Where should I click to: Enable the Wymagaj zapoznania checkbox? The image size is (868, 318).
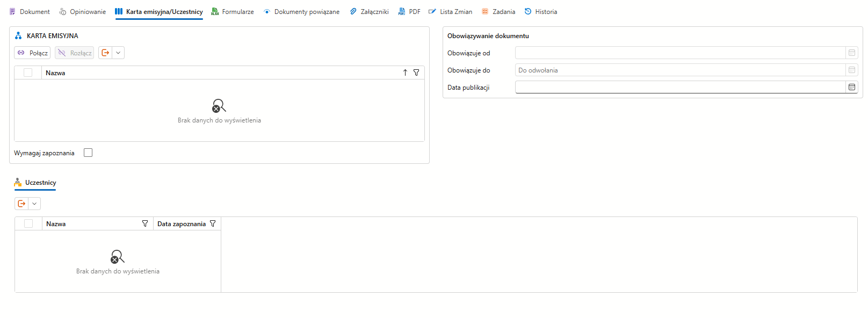88,153
